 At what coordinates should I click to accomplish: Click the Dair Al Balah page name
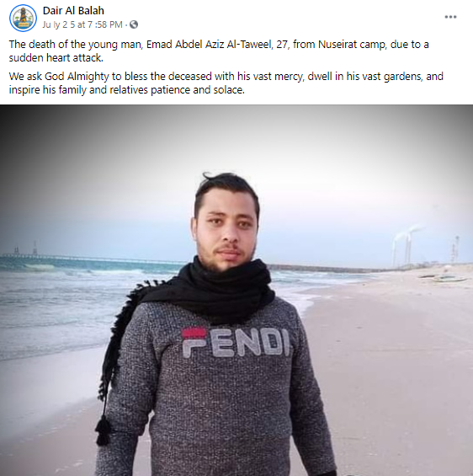click(73, 11)
